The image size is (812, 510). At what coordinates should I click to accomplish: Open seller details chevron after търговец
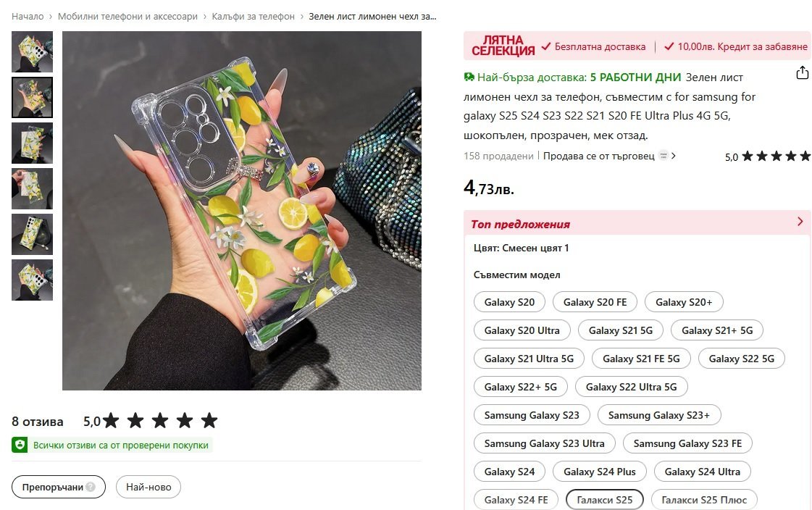pos(673,156)
